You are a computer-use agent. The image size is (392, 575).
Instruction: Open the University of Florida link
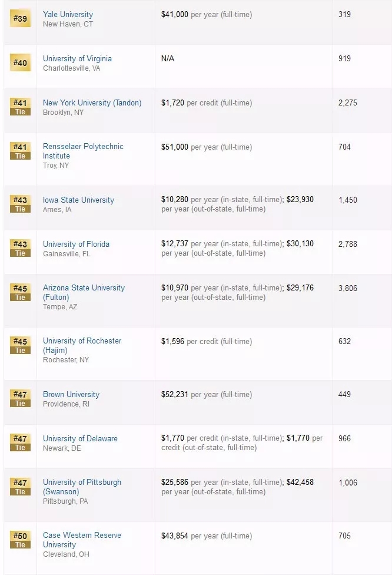[x=76, y=244]
